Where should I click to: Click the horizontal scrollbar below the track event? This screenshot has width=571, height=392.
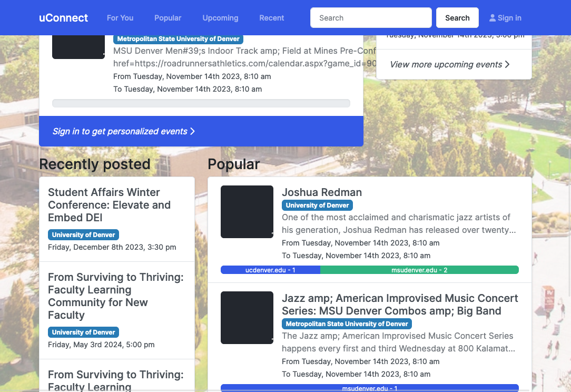coord(201,103)
